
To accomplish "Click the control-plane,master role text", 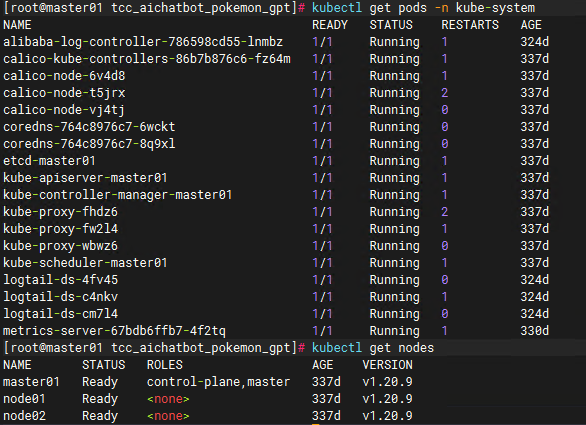I will (218, 382).
